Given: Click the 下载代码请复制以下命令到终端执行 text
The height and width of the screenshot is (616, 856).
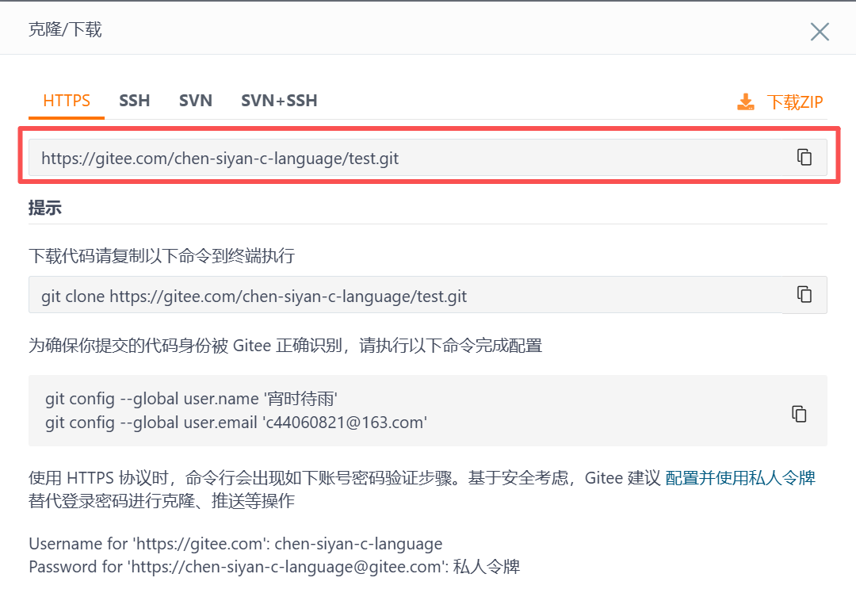Looking at the screenshot, I should click(162, 255).
